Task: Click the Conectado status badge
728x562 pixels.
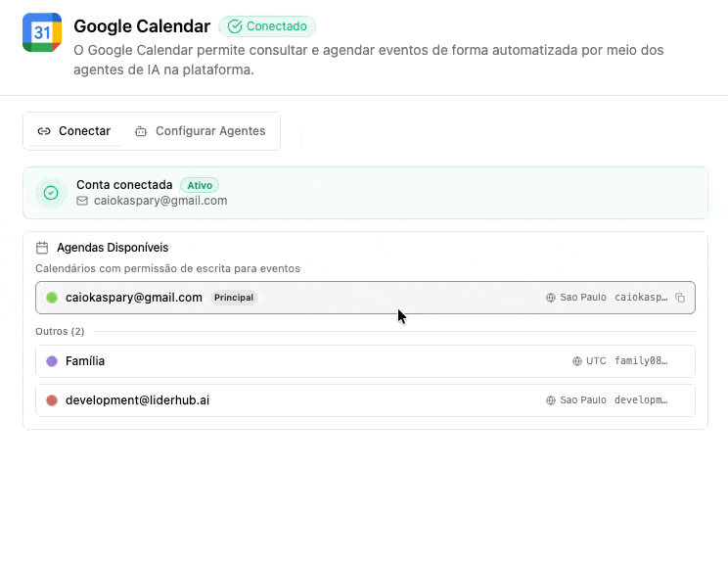Action: (267, 26)
